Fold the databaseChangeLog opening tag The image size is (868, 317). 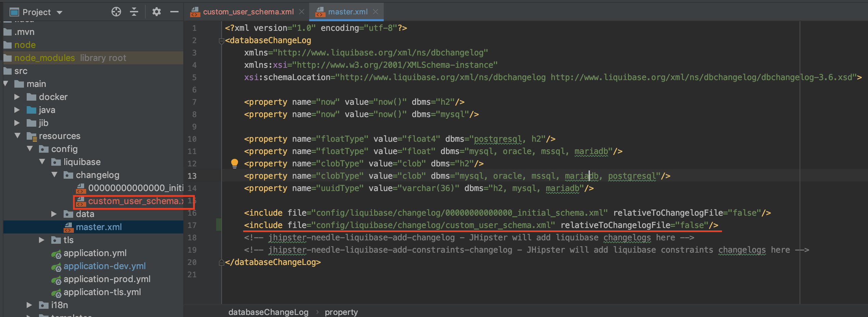[221, 41]
